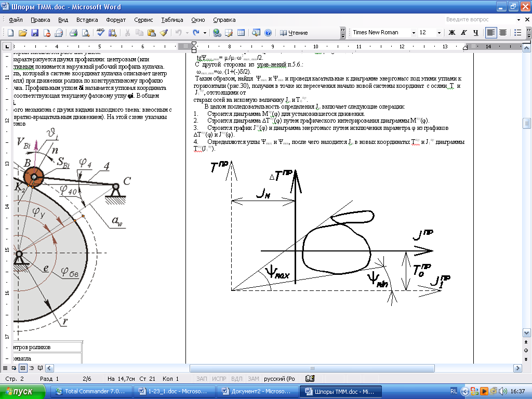The height and width of the screenshot is (399, 532).
Task: Switch to Normal view icon
Action: pyautogui.click(x=5, y=368)
